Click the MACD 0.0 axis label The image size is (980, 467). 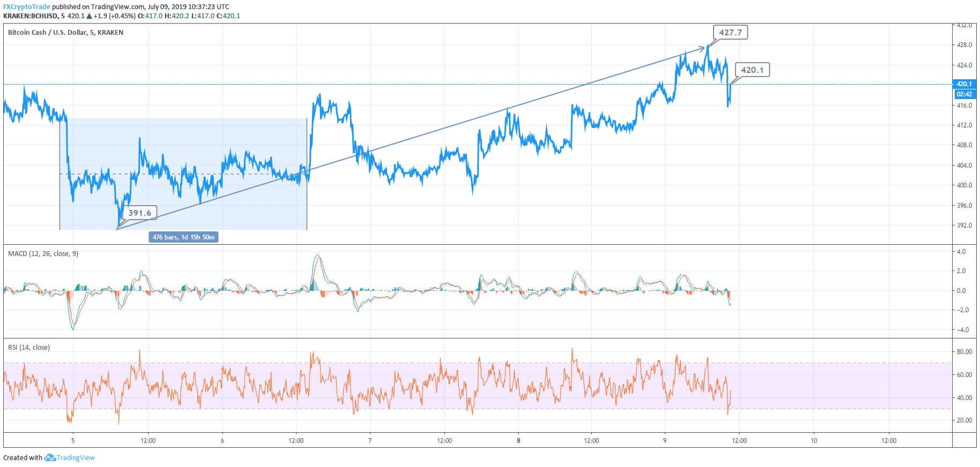961,291
